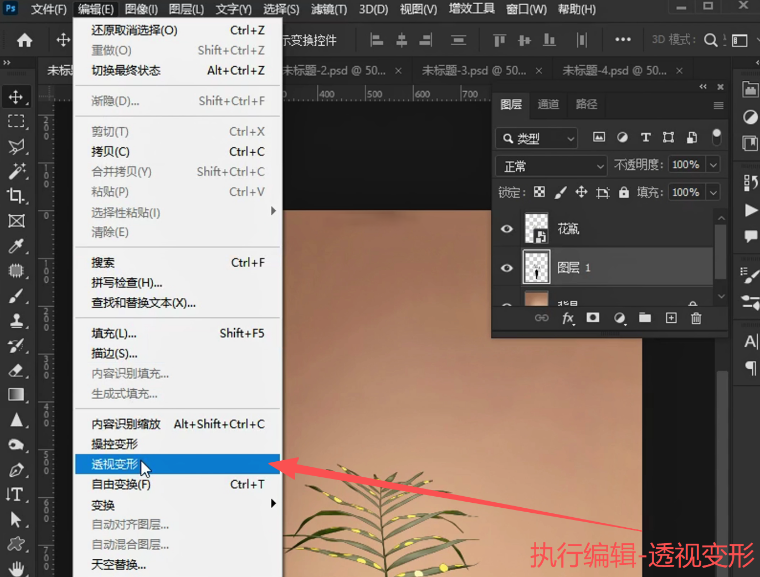760x577 pixels.
Task: Toggle lock position icon
Action: pos(581,192)
